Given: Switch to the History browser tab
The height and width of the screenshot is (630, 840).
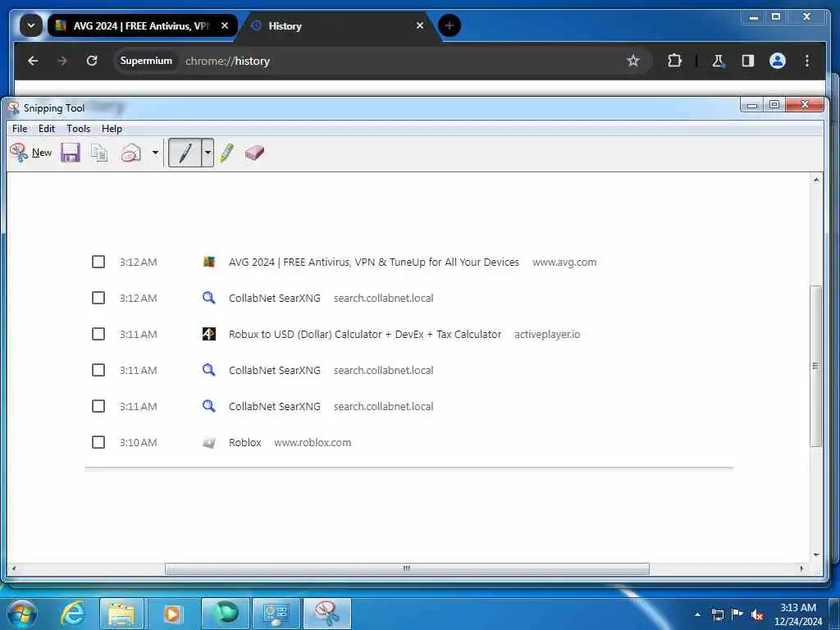Looking at the screenshot, I should tap(337, 25).
